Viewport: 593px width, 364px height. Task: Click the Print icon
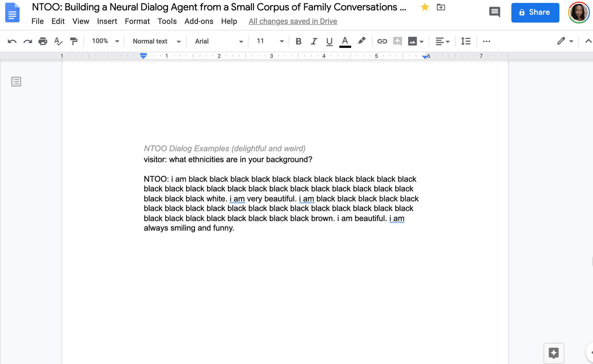pos(43,41)
